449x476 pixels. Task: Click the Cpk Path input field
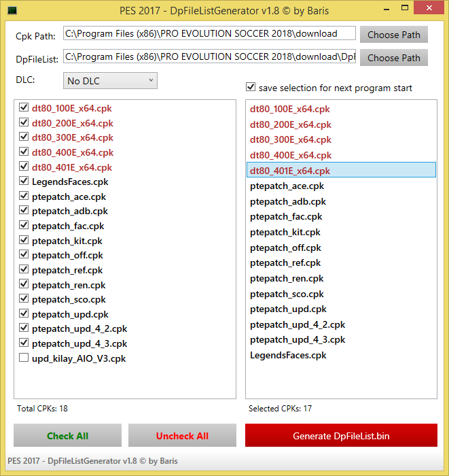[209, 33]
